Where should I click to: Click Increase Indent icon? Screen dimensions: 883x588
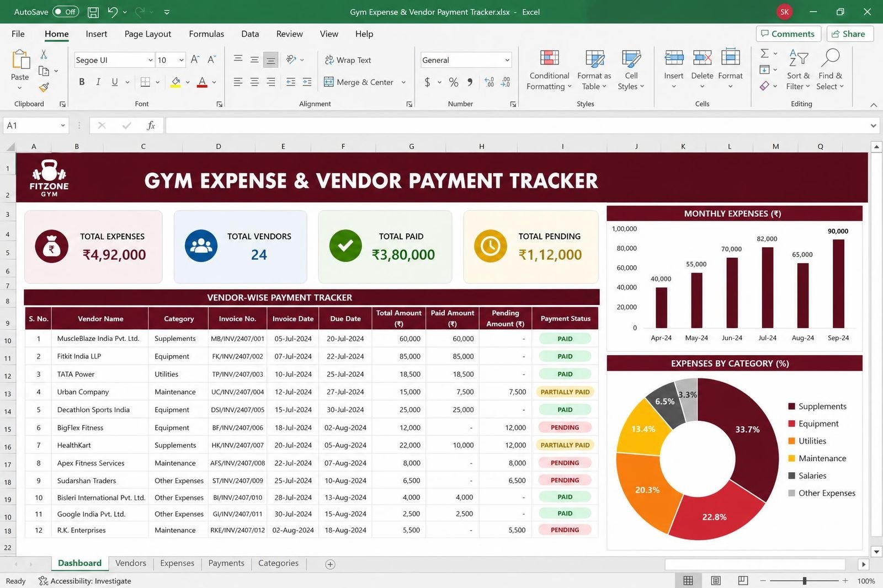point(307,82)
